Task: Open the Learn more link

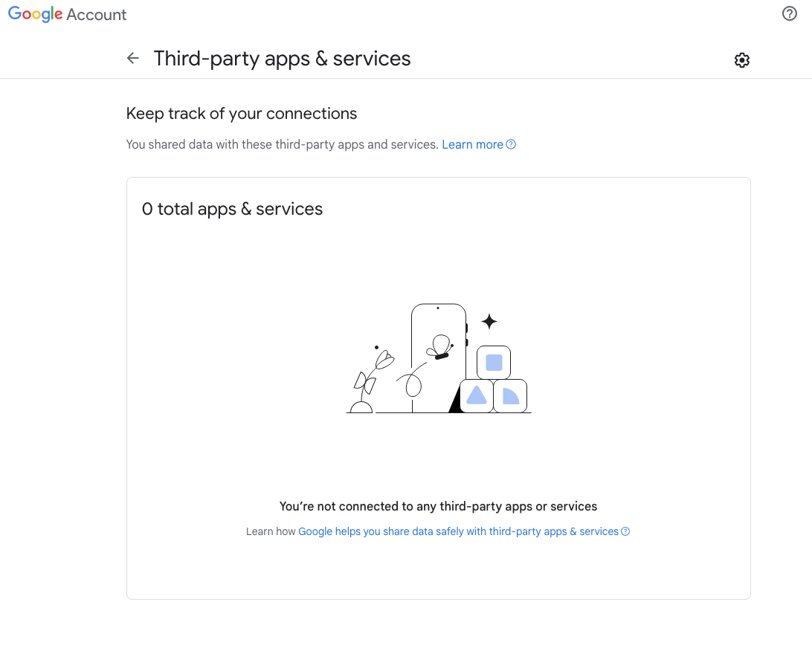Action: 472,144
